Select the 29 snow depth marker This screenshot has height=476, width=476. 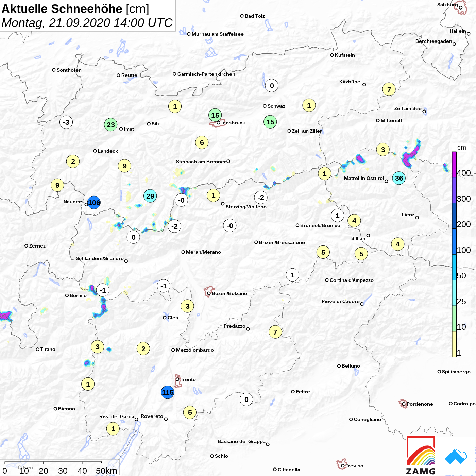150,196
